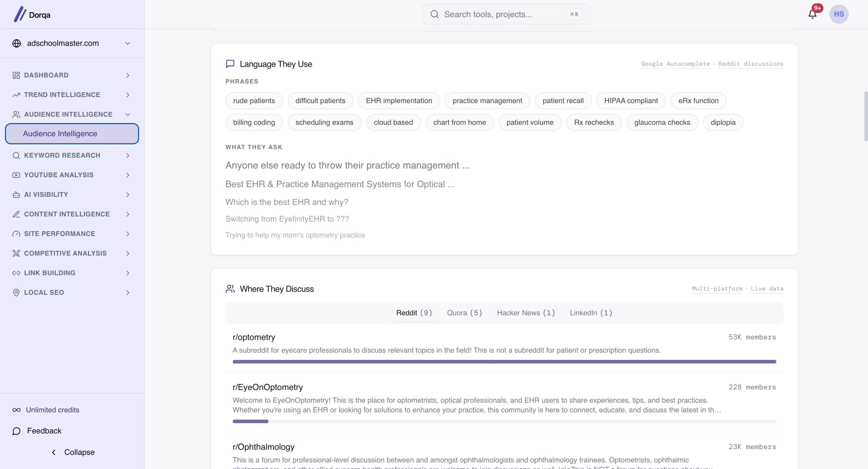Screen dimensions: 868x469
Task: Click the Unlimited credits infinity icon
Action: click(x=17, y=410)
